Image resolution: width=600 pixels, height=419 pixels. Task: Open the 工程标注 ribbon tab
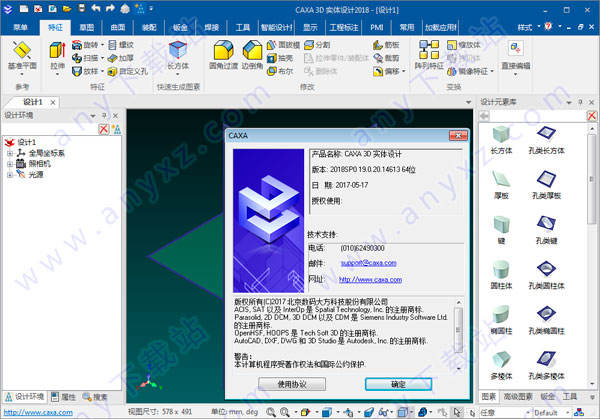(x=344, y=27)
